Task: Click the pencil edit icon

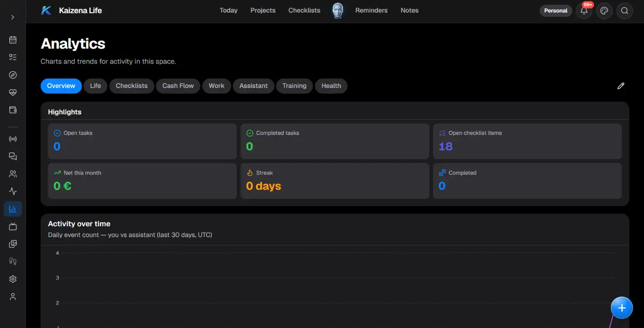Action: click(x=621, y=86)
